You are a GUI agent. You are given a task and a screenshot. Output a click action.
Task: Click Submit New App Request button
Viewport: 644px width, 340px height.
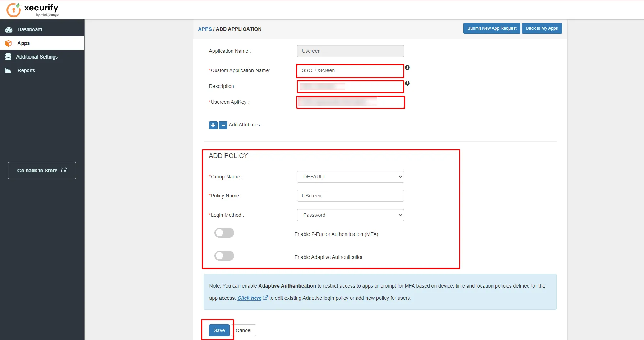pyautogui.click(x=492, y=28)
